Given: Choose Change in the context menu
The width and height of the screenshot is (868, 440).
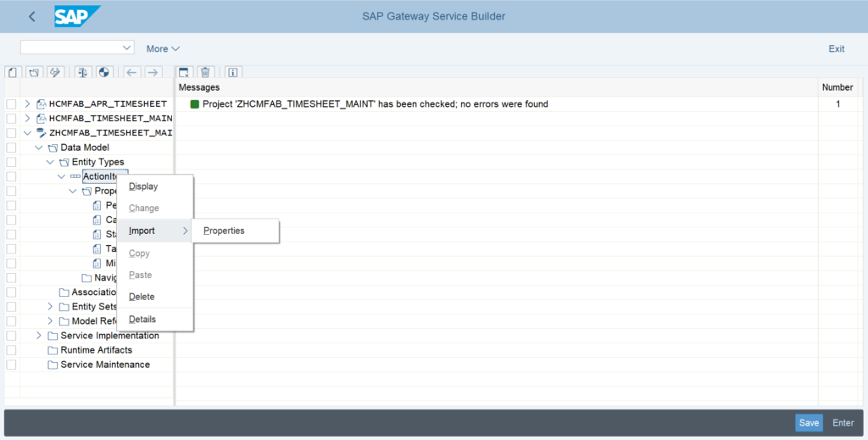Looking at the screenshot, I should 155,208.
